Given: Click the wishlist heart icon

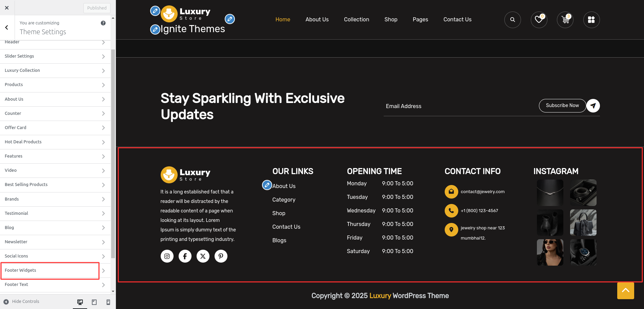Looking at the screenshot, I should point(539,20).
